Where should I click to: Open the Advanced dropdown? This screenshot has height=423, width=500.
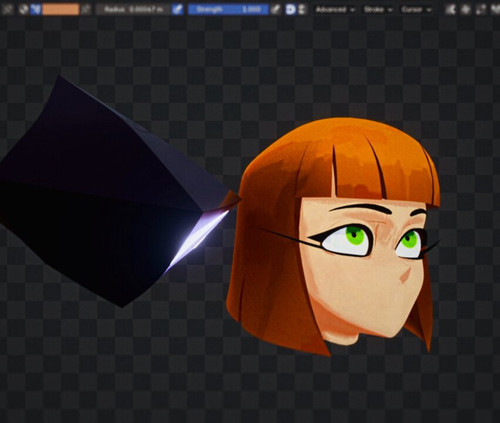click(x=335, y=9)
